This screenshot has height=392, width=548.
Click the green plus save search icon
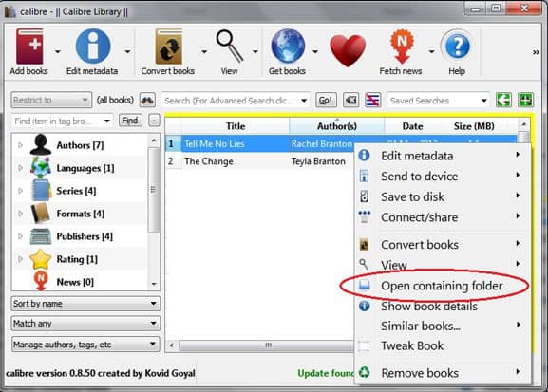[x=525, y=101]
